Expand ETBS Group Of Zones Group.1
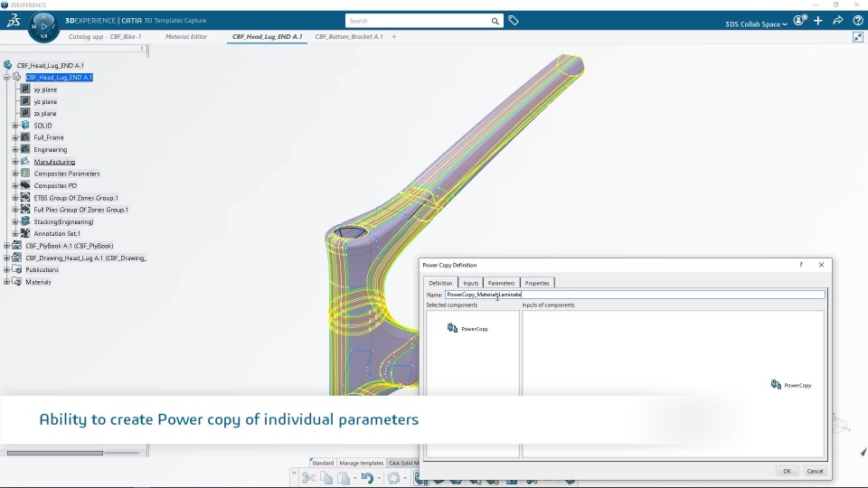Screen dimensions: 868x488 click(15, 198)
